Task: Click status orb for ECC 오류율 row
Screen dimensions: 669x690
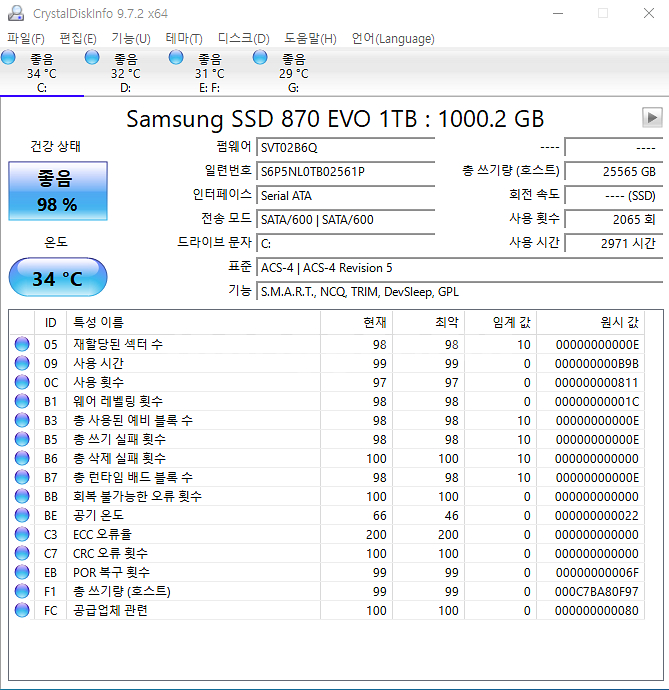Action: tap(22, 534)
